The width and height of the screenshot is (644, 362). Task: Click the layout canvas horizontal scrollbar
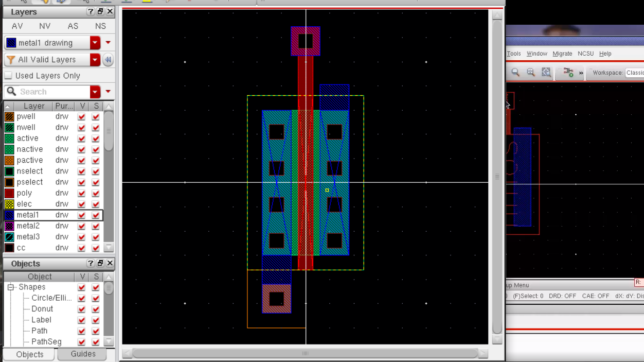[305, 353]
